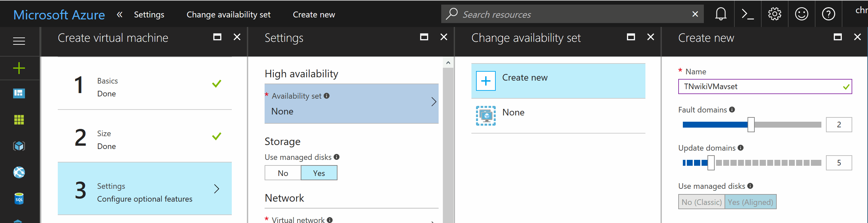Close the Create new blade
This screenshot has width=868, height=223.
pos(858,37)
